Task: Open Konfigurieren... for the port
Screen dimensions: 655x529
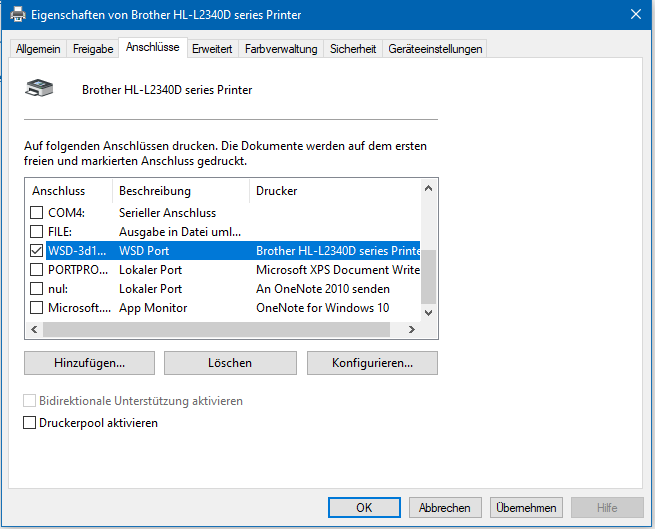Action: coord(372,363)
